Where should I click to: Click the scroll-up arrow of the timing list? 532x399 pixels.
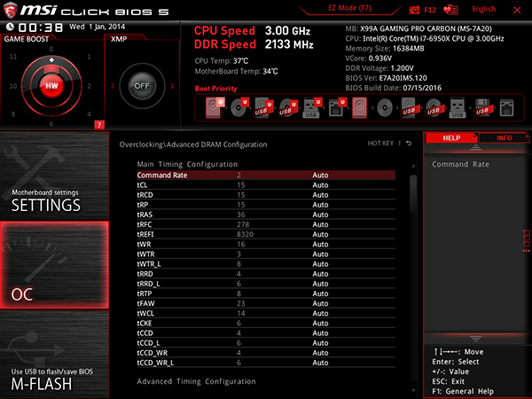pos(413,166)
